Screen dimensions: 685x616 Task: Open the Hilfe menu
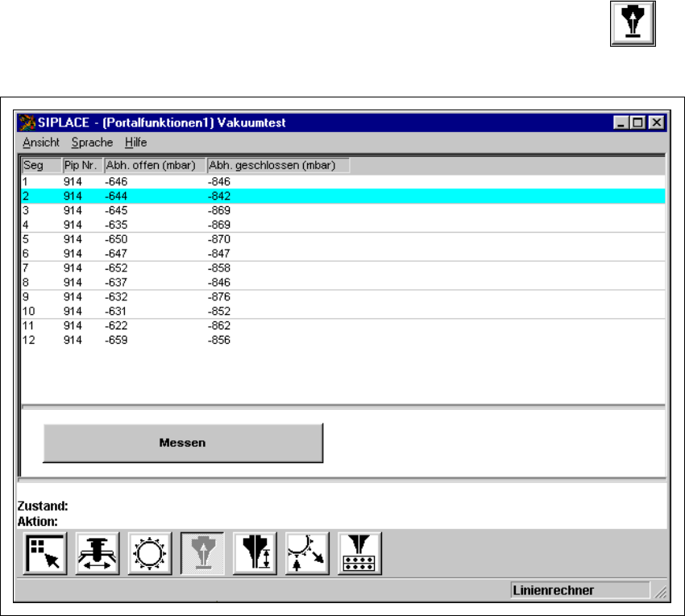coord(135,143)
